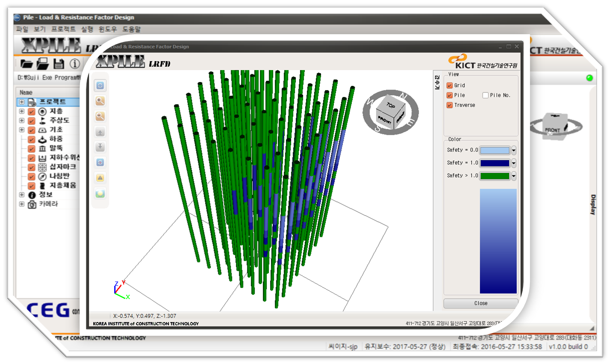Click the 지층 stratum icon in tree
The width and height of the screenshot is (610, 364).
42,111
